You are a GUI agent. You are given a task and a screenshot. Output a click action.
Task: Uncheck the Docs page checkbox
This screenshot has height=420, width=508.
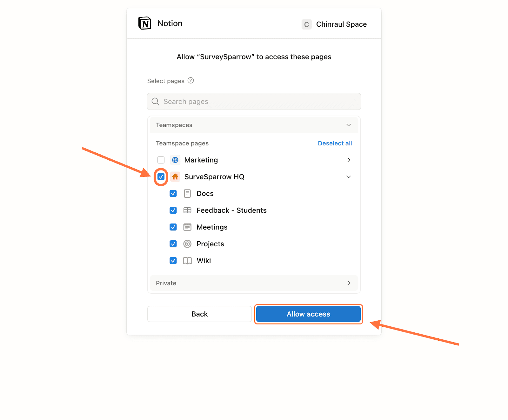click(x=173, y=194)
